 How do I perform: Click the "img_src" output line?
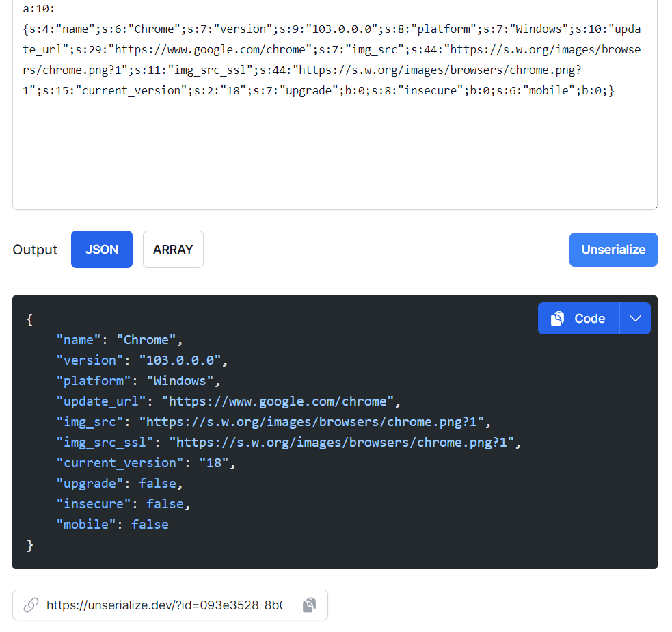[x=273, y=422]
